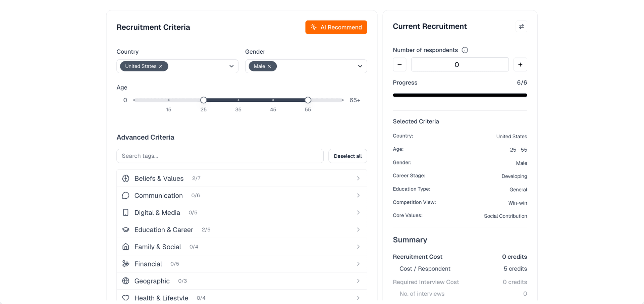Focus the Search tags input field

[x=220, y=156]
